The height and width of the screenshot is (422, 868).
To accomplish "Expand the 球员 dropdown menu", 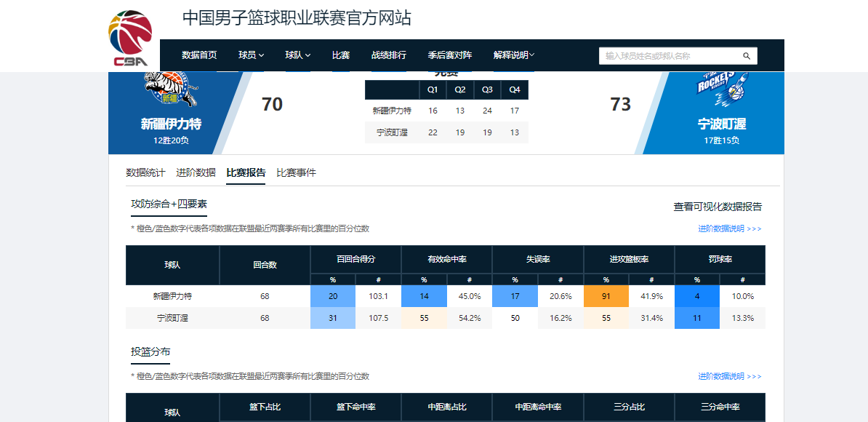I will pos(251,55).
